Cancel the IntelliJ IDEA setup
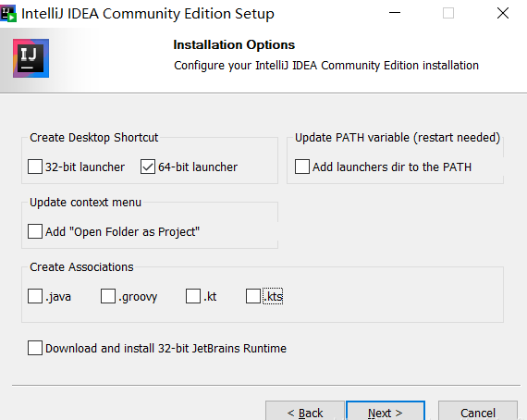The width and height of the screenshot is (527, 420). (x=478, y=411)
